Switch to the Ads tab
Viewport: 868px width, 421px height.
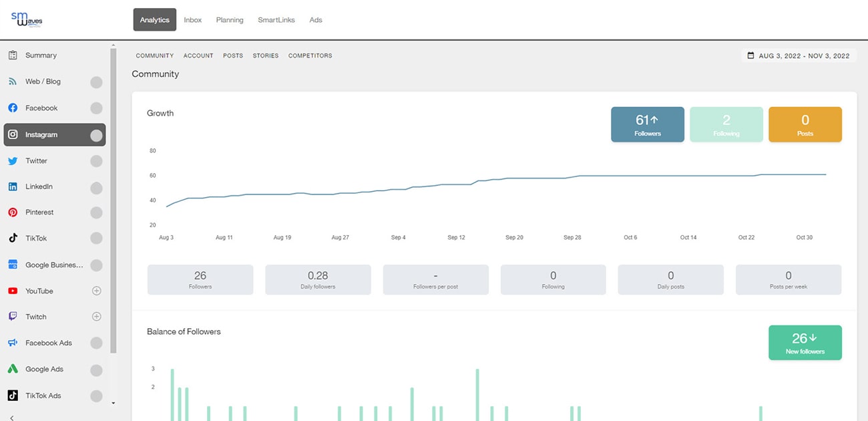coord(316,20)
